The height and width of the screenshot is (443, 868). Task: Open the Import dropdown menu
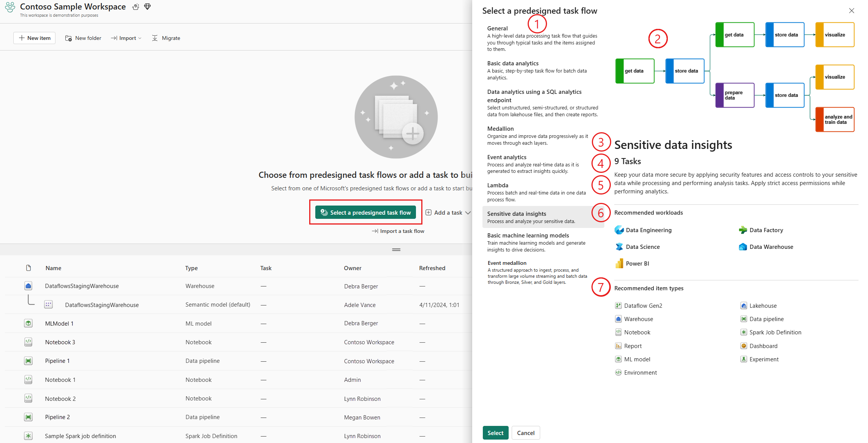126,38
